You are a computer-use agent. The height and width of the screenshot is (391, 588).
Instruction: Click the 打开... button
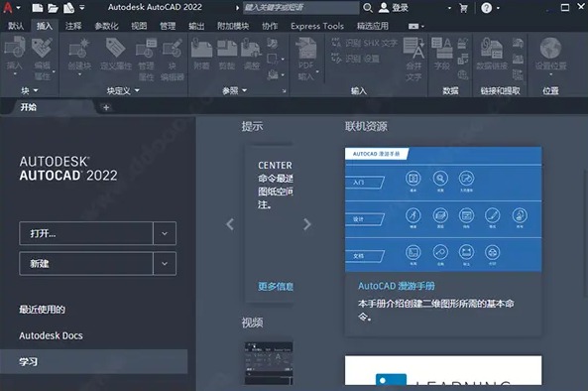click(x=86, y=233)
